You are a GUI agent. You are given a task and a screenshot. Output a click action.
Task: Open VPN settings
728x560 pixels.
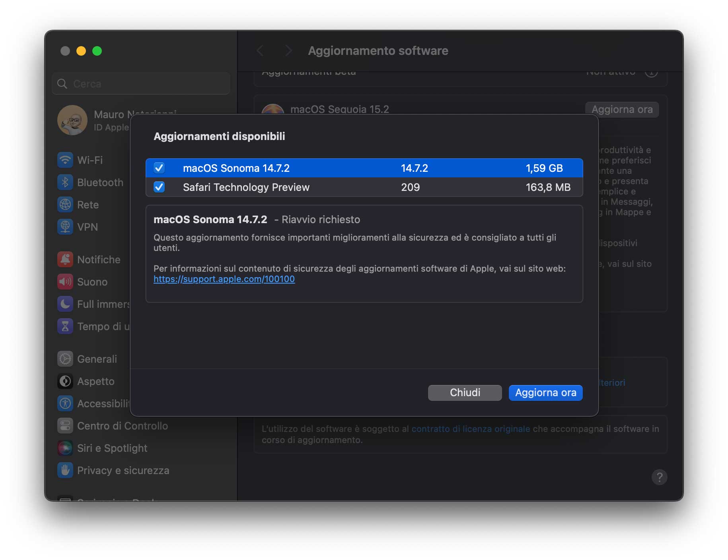88,227
